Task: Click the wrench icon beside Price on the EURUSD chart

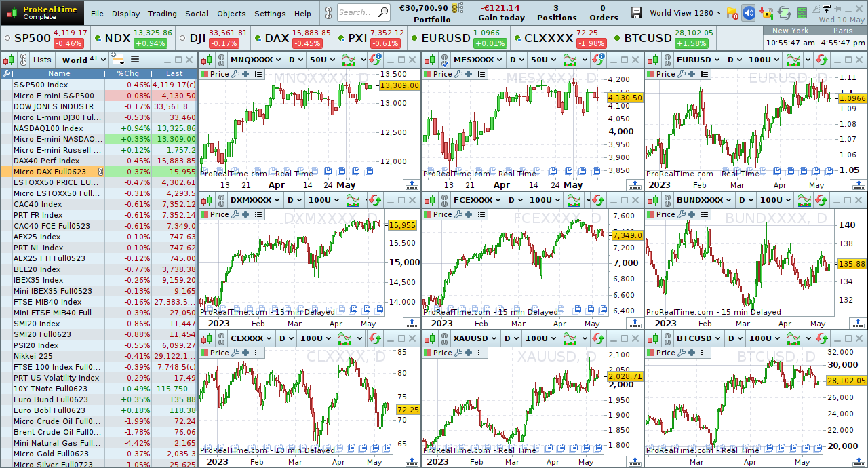Action: (x=682, y=74)
